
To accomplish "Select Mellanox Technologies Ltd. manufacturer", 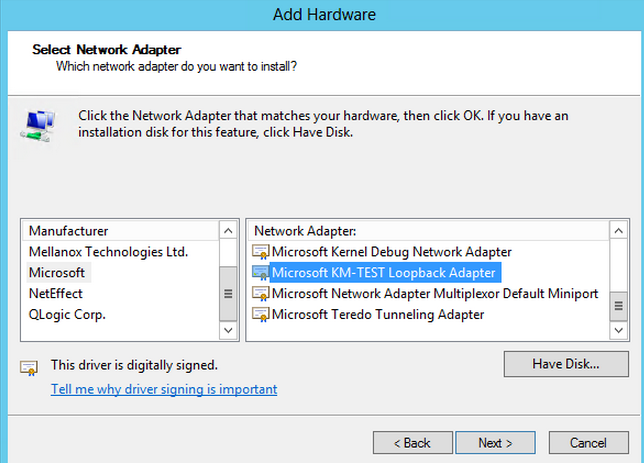I will [x=108, y=252].
